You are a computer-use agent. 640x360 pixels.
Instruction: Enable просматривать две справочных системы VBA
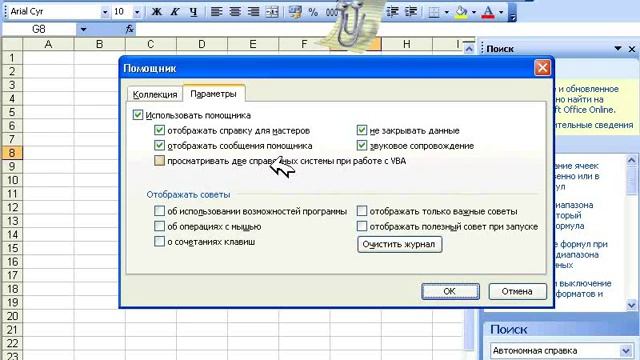pos(159,160)
